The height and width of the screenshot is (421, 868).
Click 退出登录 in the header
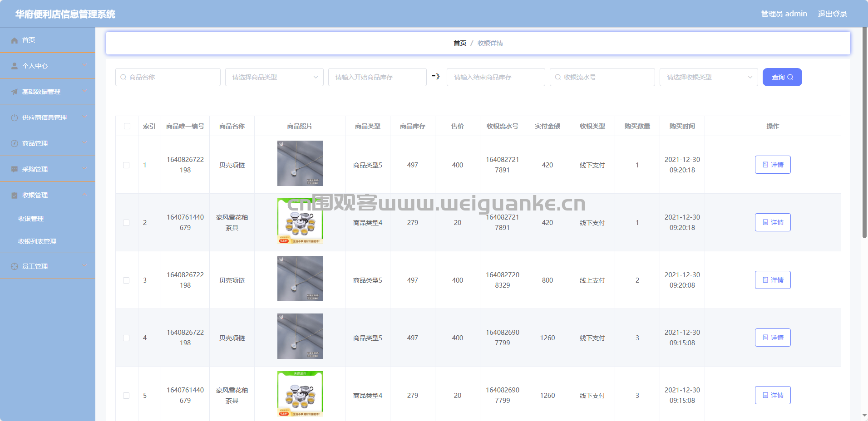click(833, 14)
